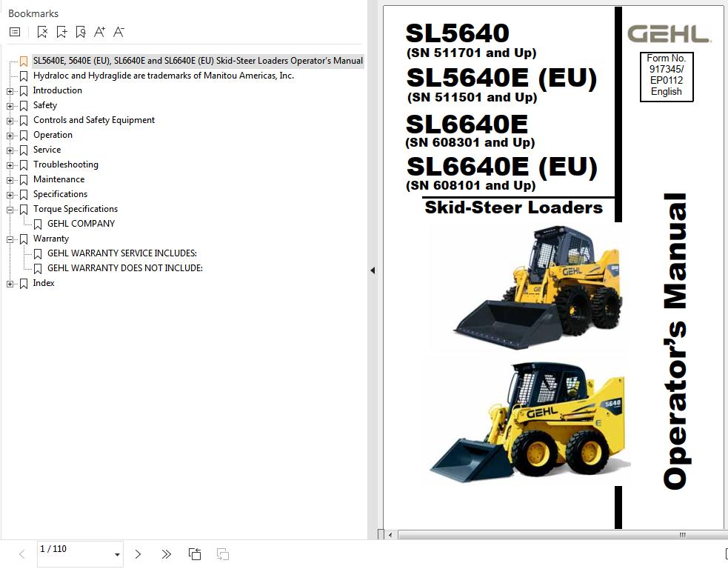Collapse the Warranty bookmark
The width and height of the screenshot is (728, 569).
click(x=10, y=240)
